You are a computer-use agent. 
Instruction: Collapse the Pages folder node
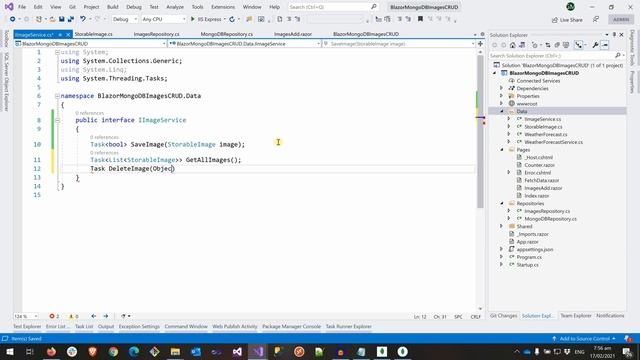[x=502, y=150]
